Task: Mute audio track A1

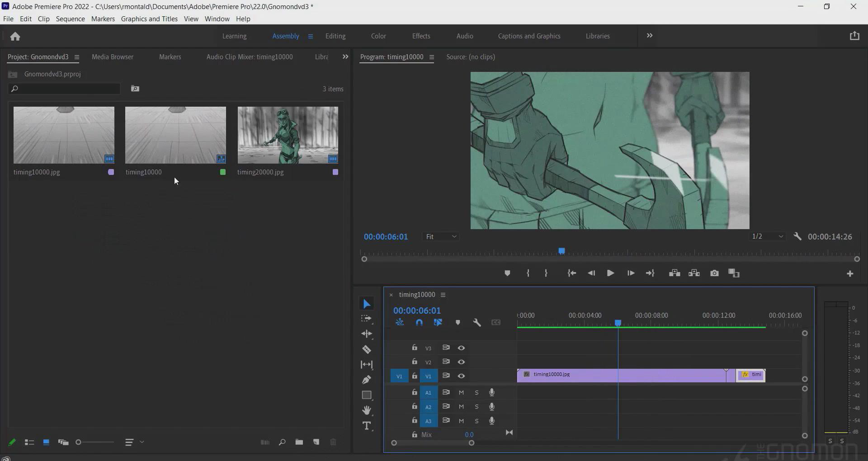Action: [461, 392]
